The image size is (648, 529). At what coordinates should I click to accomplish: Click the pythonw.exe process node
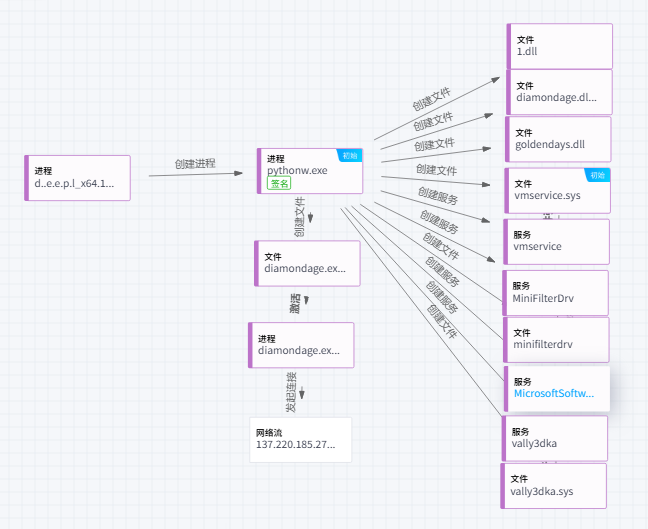(x=310, y=171)
